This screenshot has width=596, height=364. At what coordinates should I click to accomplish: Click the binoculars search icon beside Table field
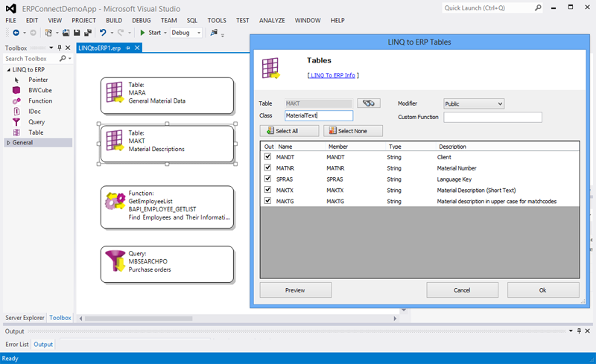(368, 103)
